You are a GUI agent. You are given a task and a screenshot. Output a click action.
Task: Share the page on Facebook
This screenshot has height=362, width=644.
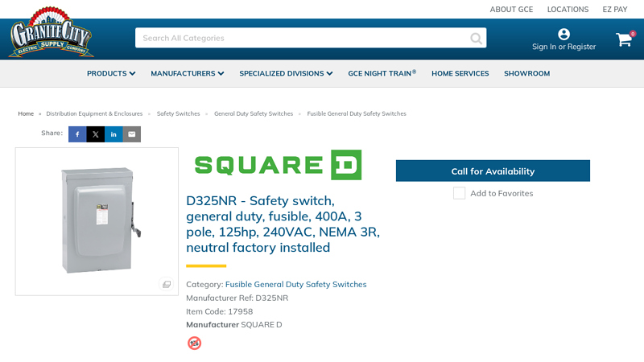(77, 134)
